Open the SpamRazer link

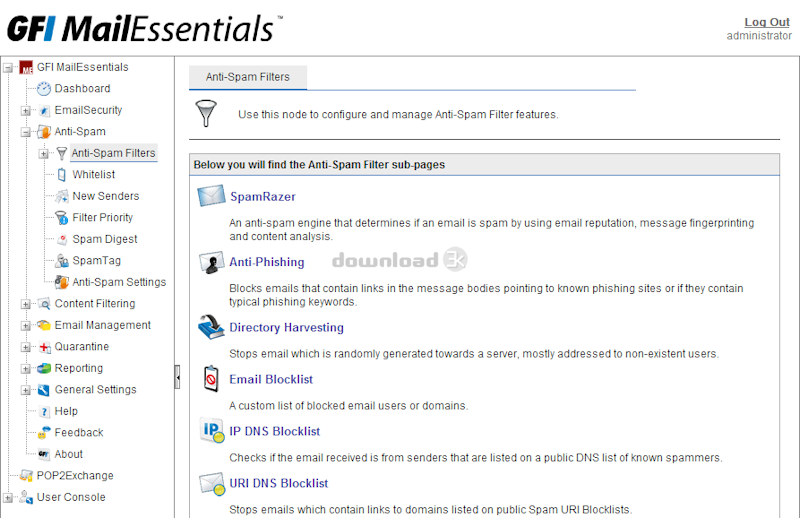263,196
